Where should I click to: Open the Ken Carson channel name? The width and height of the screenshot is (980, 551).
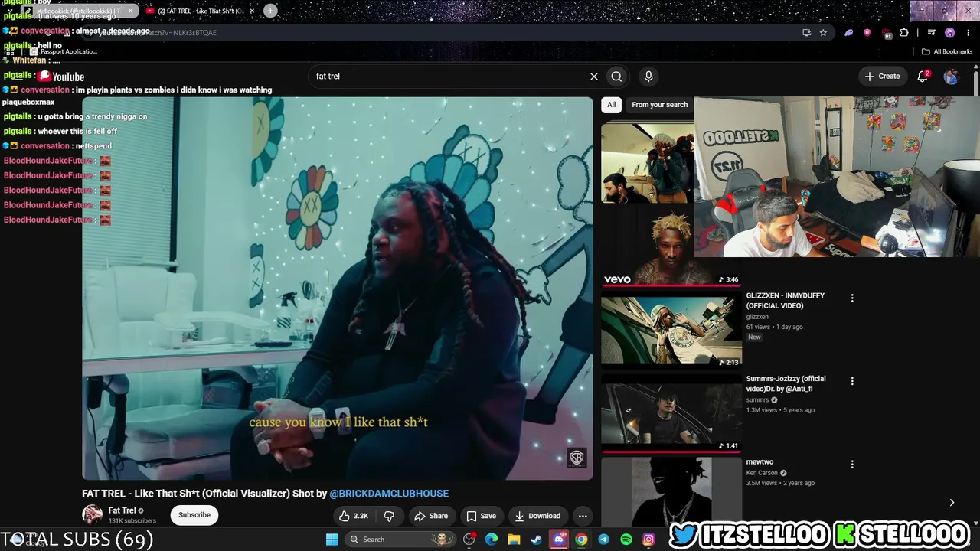pos(763,473)
